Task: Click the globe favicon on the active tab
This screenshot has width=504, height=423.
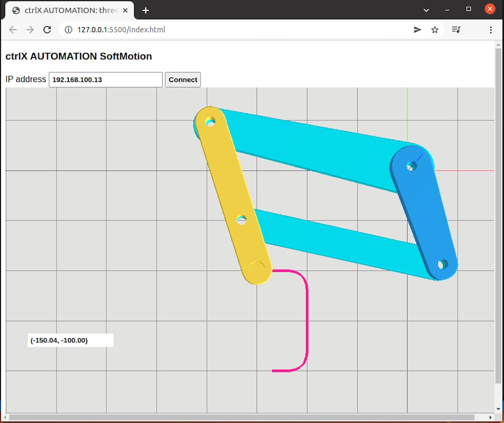Action: tap(17, 10)
